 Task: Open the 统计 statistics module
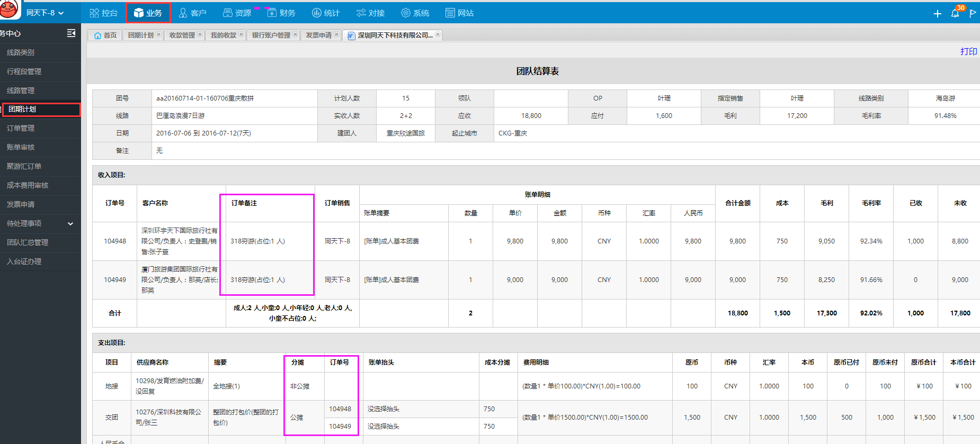point(326,13)
